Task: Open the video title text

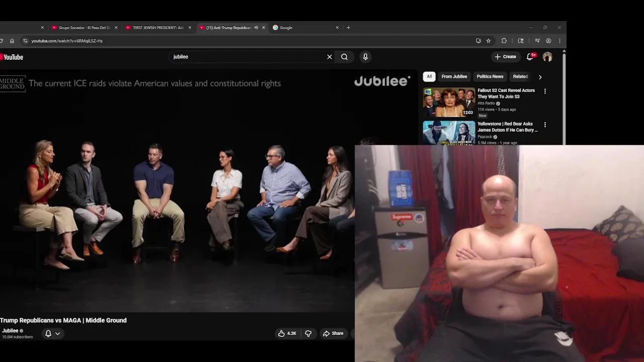Action: pyautogui.click(x=63, y=320)
